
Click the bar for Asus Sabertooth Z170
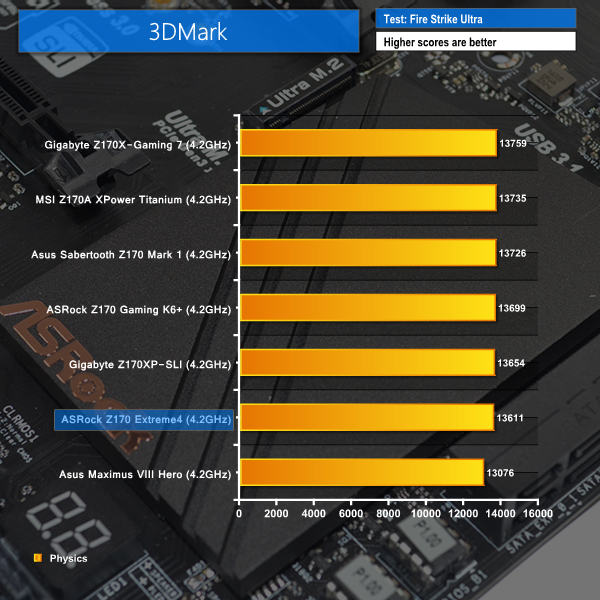click(x=368, y=253)
